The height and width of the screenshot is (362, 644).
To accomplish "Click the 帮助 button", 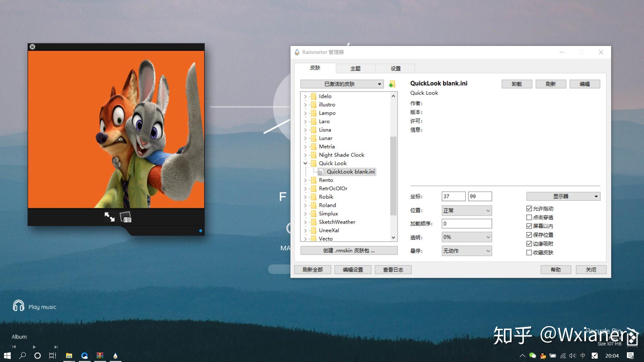I will [556, 270].
